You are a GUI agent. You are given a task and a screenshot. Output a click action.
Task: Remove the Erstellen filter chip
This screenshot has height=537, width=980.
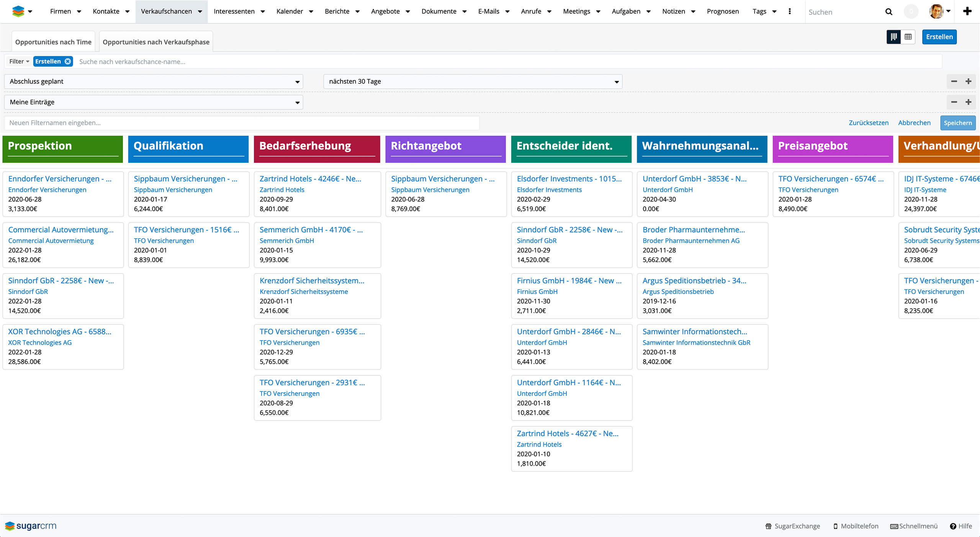68,61
